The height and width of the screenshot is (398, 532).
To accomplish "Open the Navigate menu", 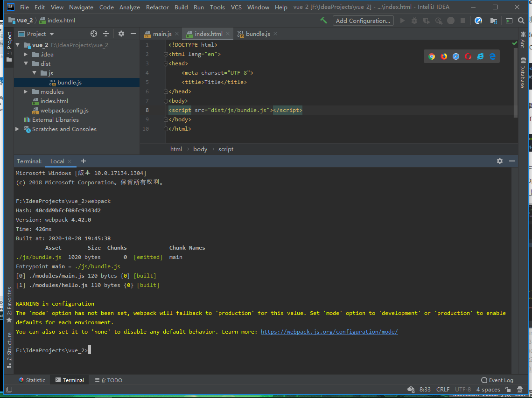I will click(81, 7).
